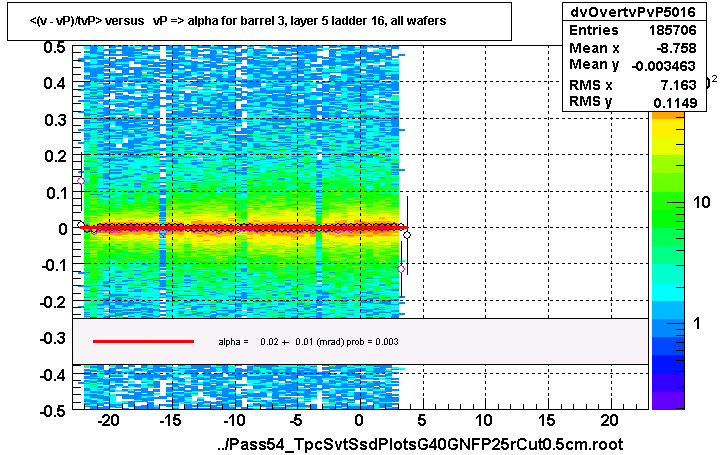Click the plot title text about alpha for barrel 3
Image resolution: width=721 pixels, height=455 pixels.
point(238,21)
